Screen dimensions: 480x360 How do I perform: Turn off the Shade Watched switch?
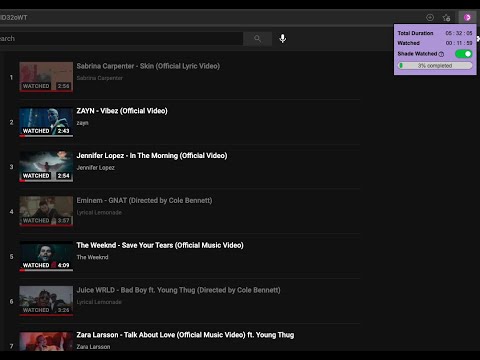pos(464,54)
